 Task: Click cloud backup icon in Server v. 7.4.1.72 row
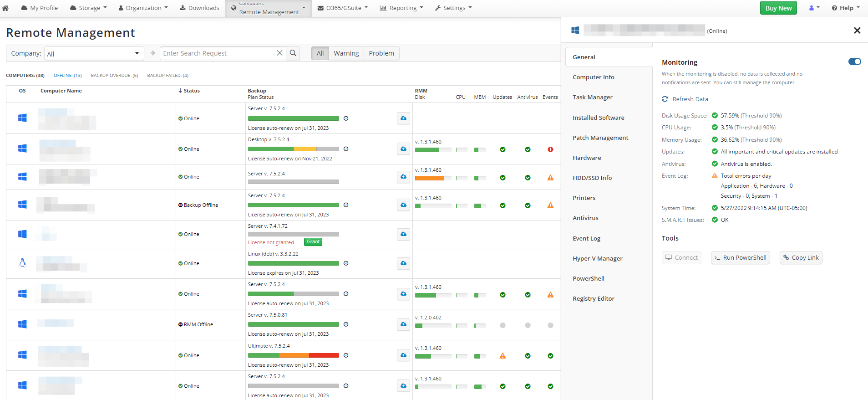click(403, 234)
